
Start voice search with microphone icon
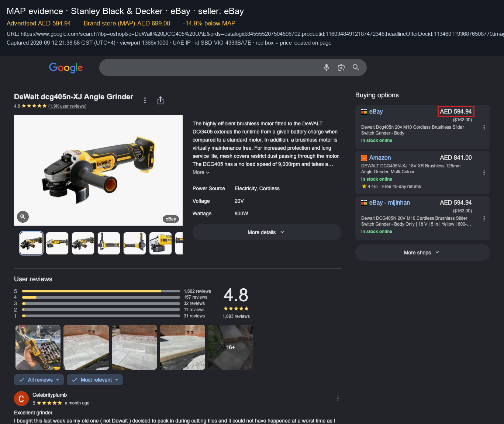[x=327, y=67]
